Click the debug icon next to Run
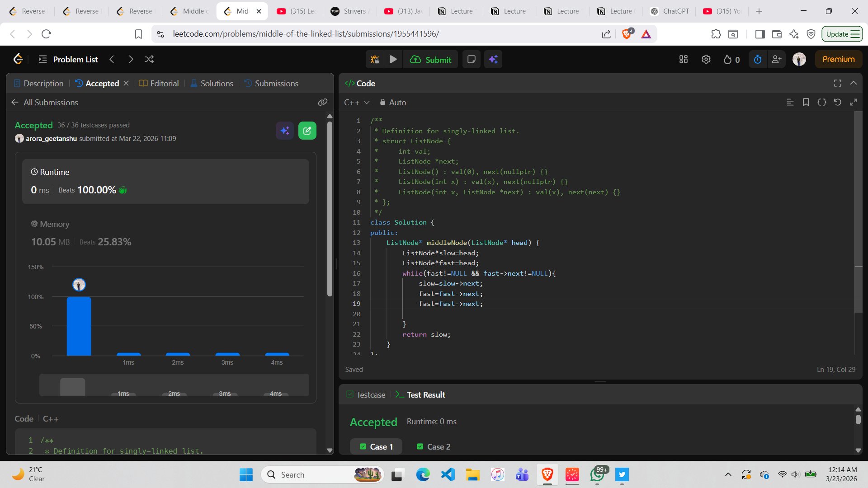Viewport: 868px width, 488px height. point(375,59)
